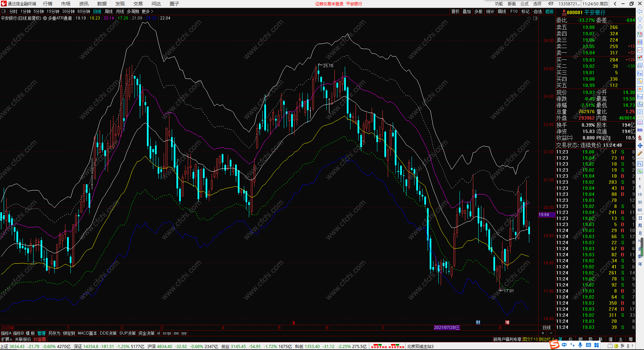The width and height of the screenshot is (644, 350).
Task: Click the 2021/07/28 date marker on timeline
Action: tap(447, 327)
